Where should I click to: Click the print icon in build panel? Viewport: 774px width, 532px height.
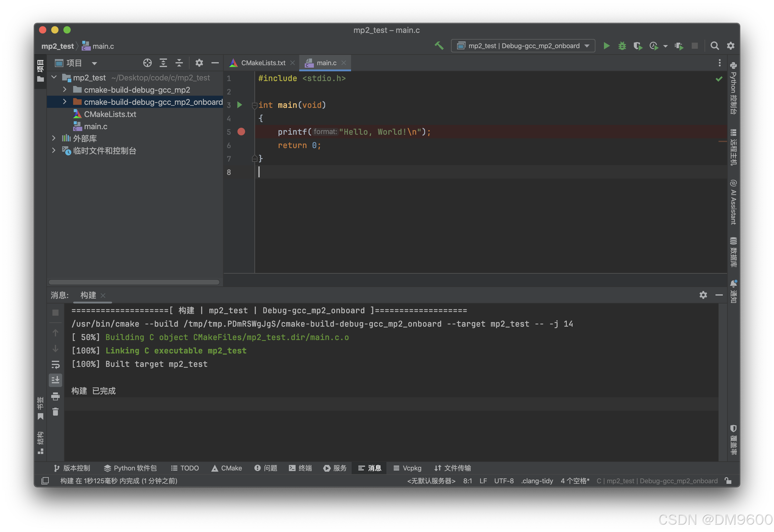click(55, 396)
